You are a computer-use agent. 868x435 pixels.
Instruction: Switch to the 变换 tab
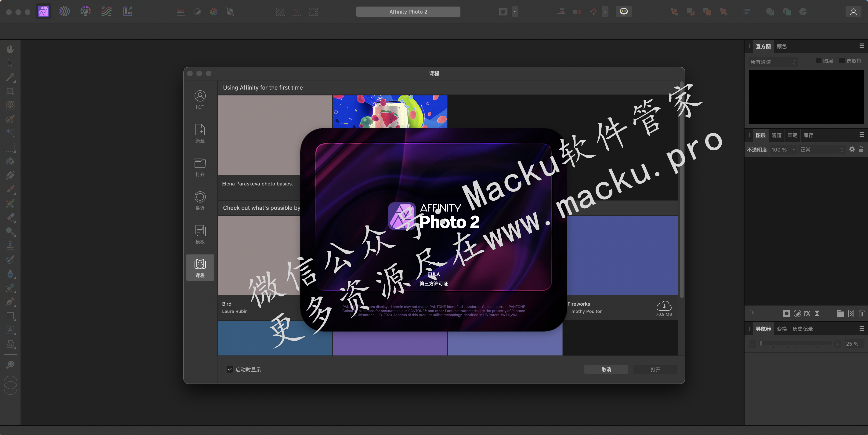pos(781,329)
